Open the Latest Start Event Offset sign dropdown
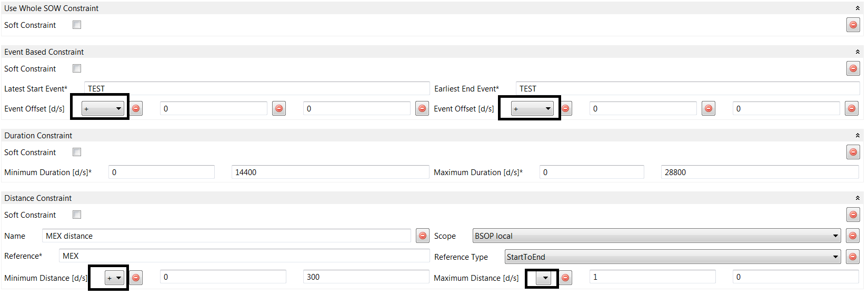The width and height of the screenshot is (868, 295). (x=103, y=108)
